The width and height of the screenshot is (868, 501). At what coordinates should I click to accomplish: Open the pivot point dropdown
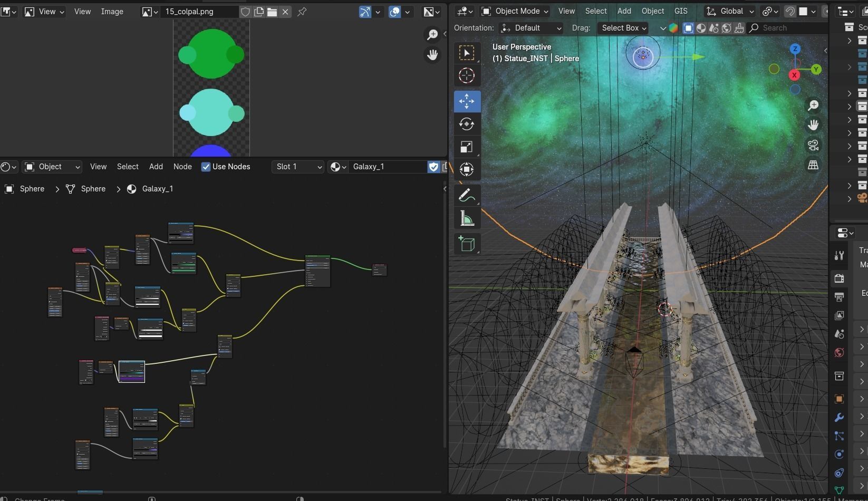pos(771,11)
